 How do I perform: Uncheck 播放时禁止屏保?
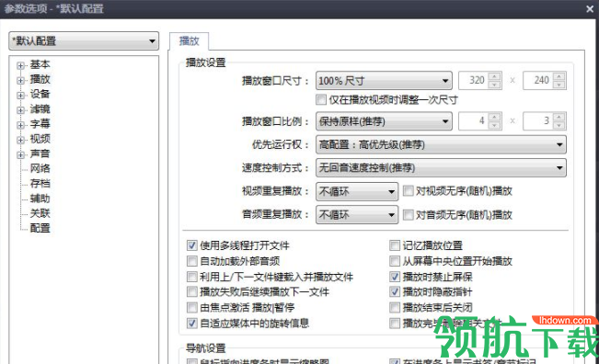[395, 277]
